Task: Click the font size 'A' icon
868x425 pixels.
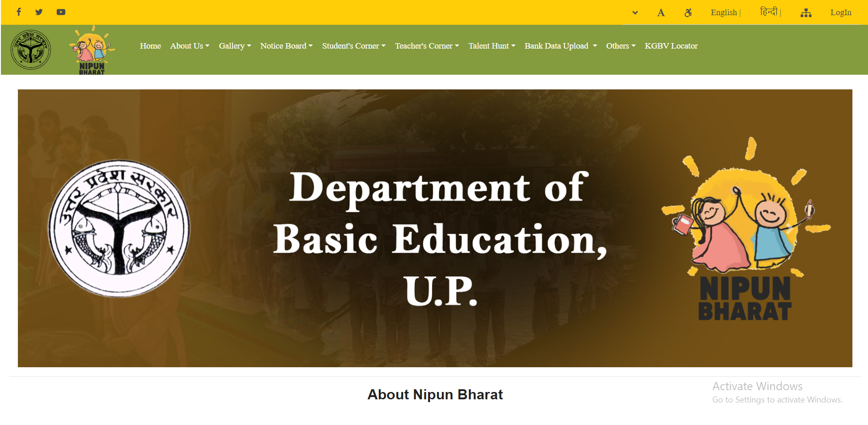Action: coord(661,13)
